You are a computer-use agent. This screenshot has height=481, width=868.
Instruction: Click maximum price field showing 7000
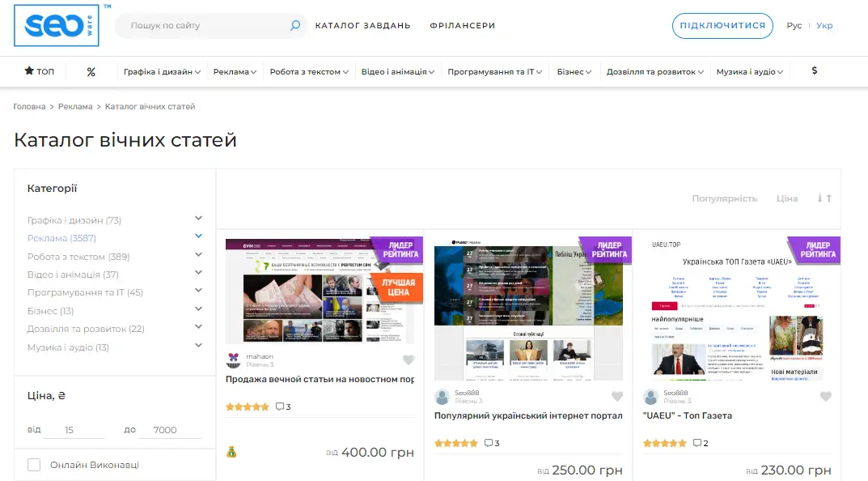pyautogui.click(x=170, y=429)
